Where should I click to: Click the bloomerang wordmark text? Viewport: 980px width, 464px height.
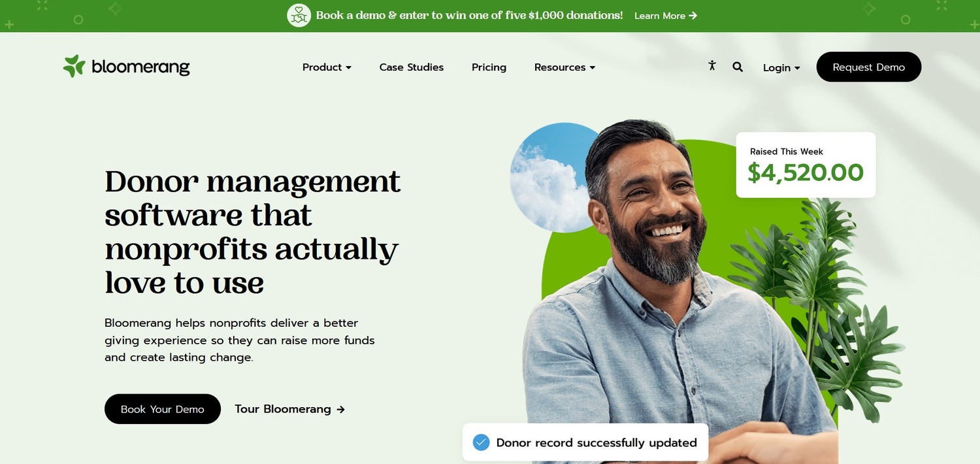coord(140,67)
